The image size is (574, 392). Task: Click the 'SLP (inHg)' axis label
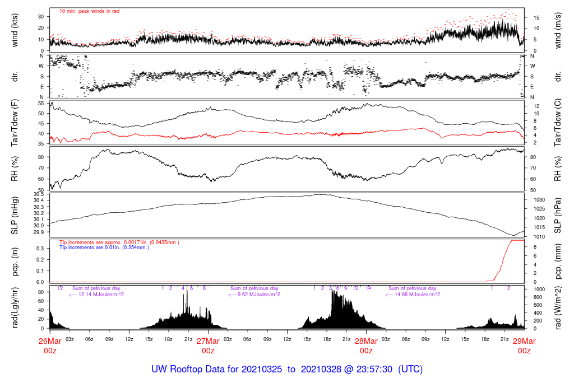tap(15, 216)
